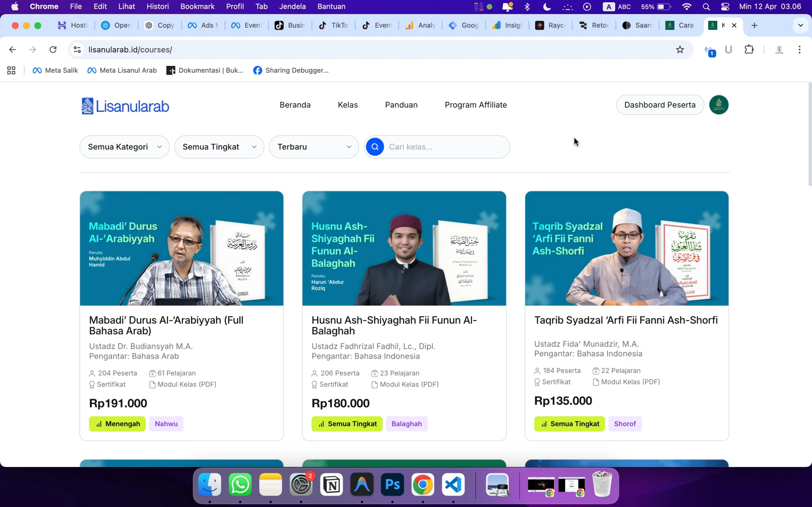The image size is (812, 507).
Task: Switch to the Retool browser tab
Action: (594, 25)
